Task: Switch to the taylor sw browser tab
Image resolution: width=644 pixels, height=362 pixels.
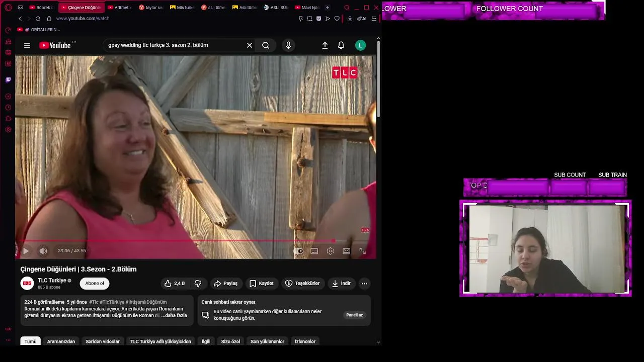Action: [151, 8]
